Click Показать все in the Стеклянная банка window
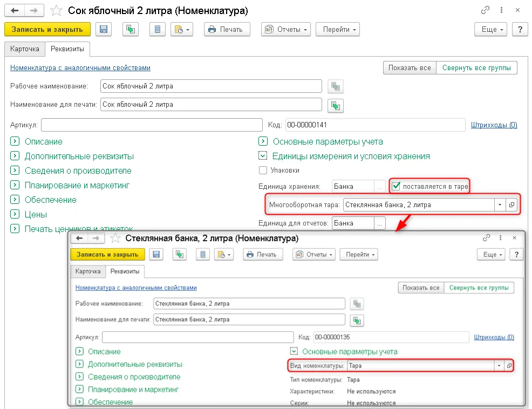532x409 pixels. (421, 288)
